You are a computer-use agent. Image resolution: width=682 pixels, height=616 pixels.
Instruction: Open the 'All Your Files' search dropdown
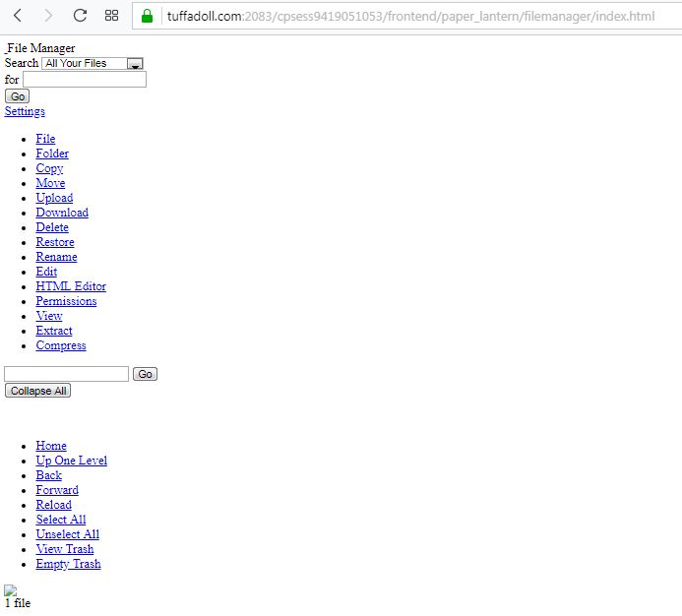[x=93, y=64]
